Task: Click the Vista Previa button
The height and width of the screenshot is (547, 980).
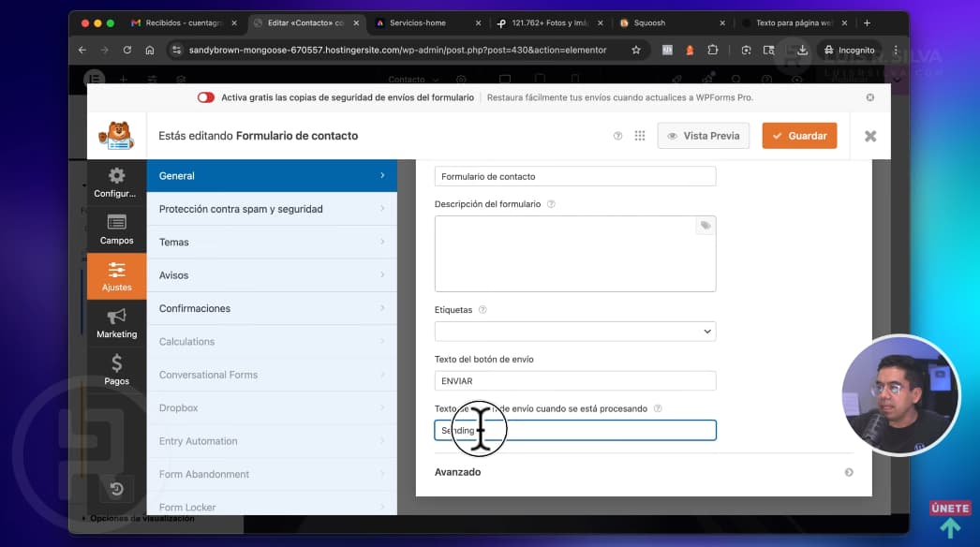Action: pos(703,136)
